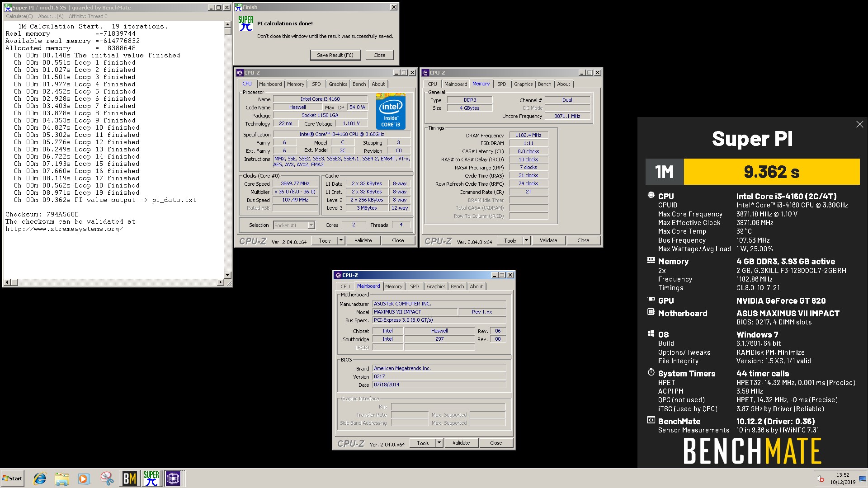Click the CAS# Latency 8.0 clocks value
The height and width of the screenshot is (488, 868).
tap(528, 151)
